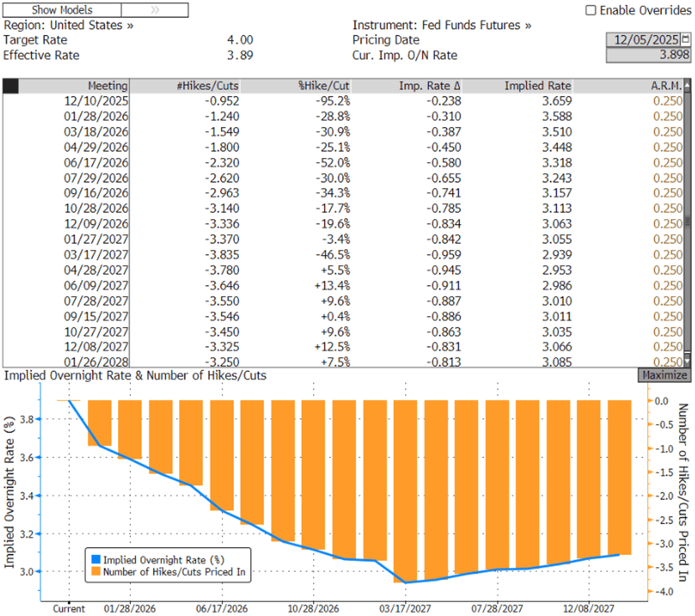The height and width of the screenshot is (616, 695).
Task: Click the double chevron next to Show Models
Action: click(155, 10)
